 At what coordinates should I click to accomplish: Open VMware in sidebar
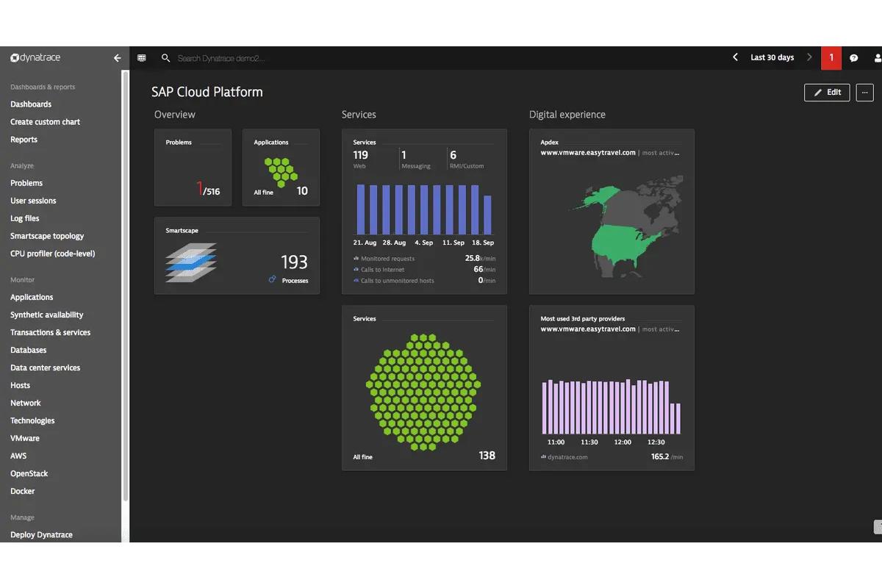click(x=25, y=438)
